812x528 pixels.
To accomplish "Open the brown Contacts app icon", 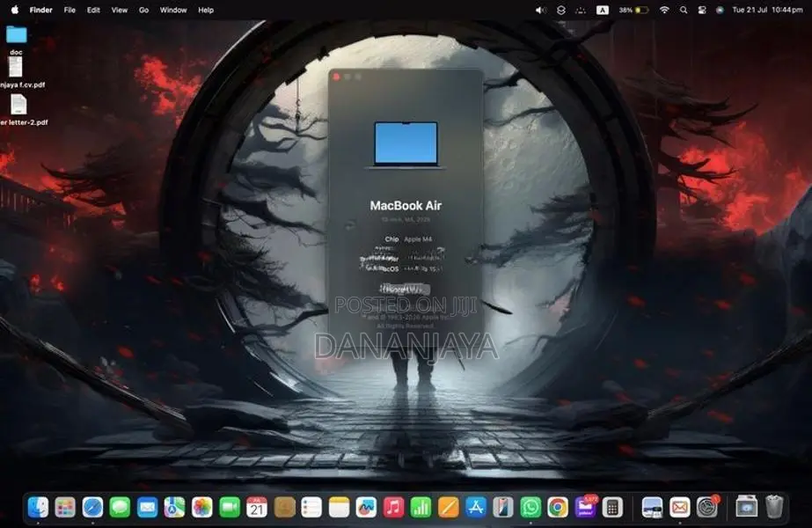I will (x=284, y=507).
